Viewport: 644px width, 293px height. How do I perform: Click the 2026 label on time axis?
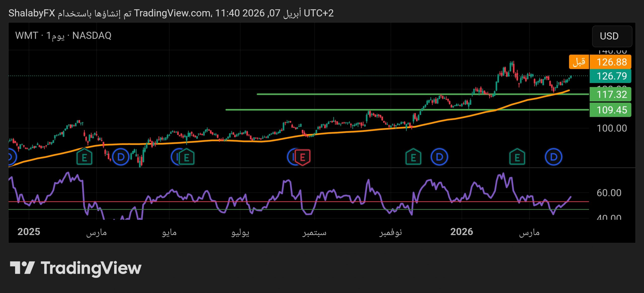coord(462,232)
